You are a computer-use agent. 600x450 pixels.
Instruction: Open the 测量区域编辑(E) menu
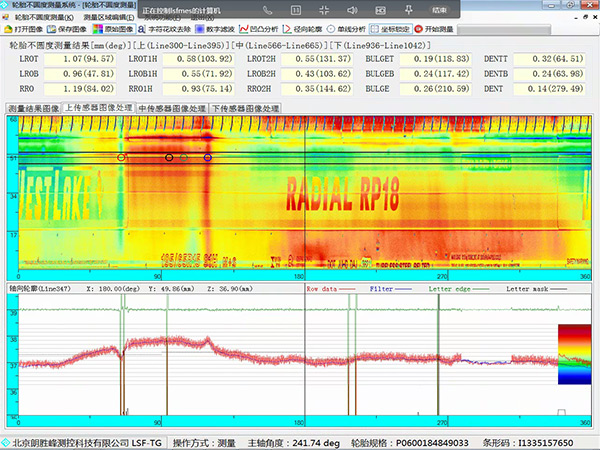pos(109,17)
